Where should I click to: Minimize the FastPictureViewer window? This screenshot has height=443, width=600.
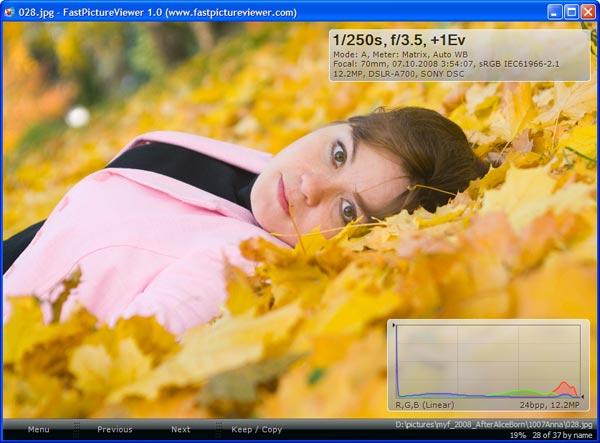[x=554, y=12]
